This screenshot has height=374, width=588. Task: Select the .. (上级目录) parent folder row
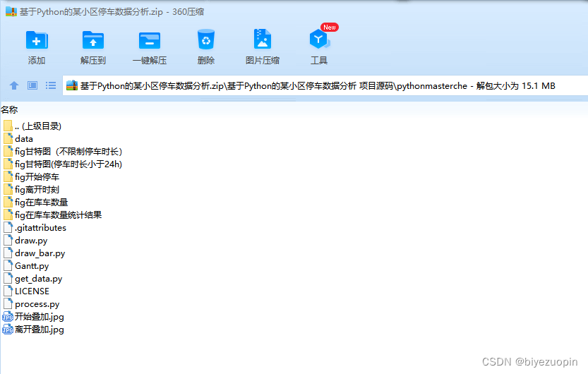tap(32, 126)
